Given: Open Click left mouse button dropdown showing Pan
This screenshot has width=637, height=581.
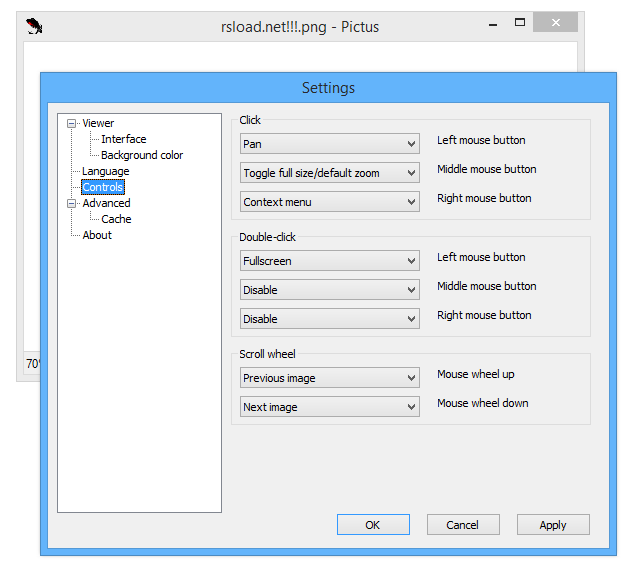Looking at the screenshot, I should pos(329,144).
